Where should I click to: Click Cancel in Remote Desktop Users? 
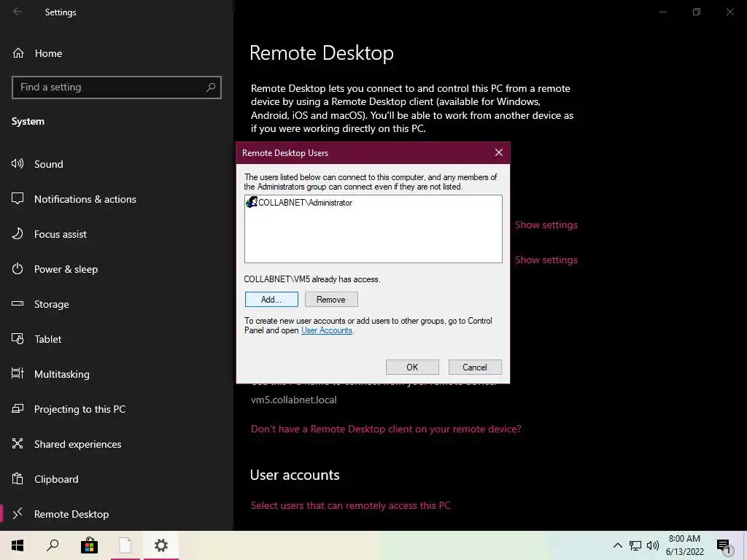tap(474, 367)
